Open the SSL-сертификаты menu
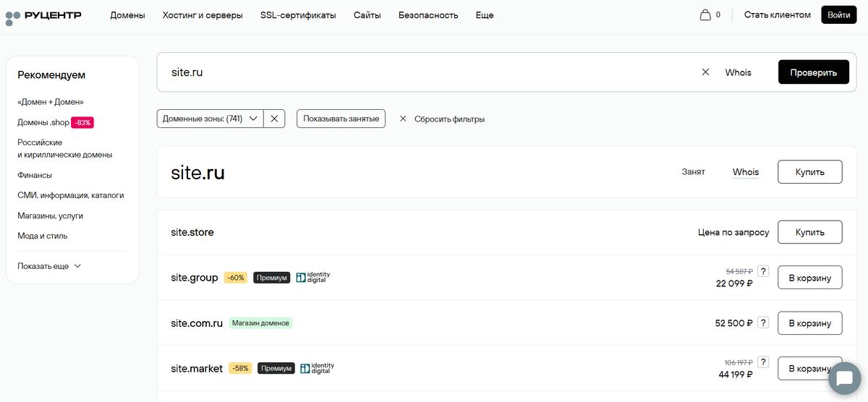868x402 pixels. [298, 15]
